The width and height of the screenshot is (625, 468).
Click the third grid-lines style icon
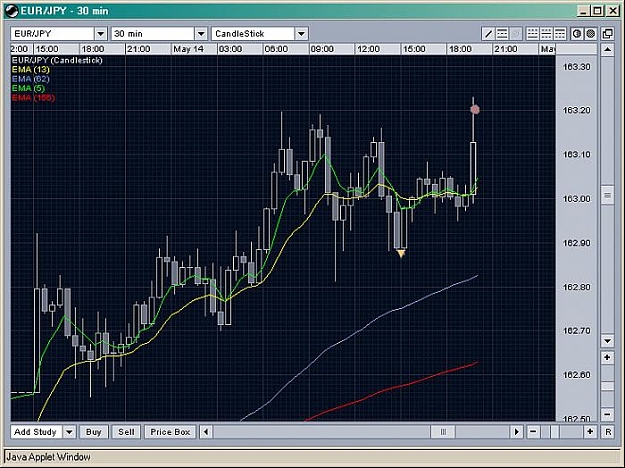pos(560,34)
